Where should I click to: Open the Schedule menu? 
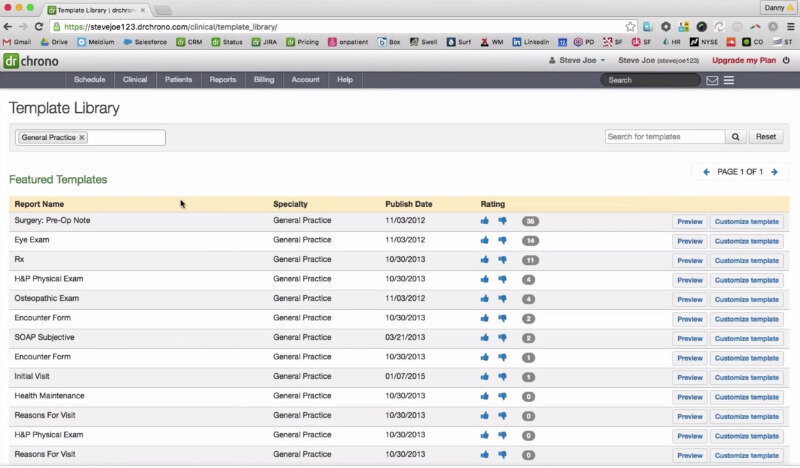pyautogui.click(x=89, y=79)
